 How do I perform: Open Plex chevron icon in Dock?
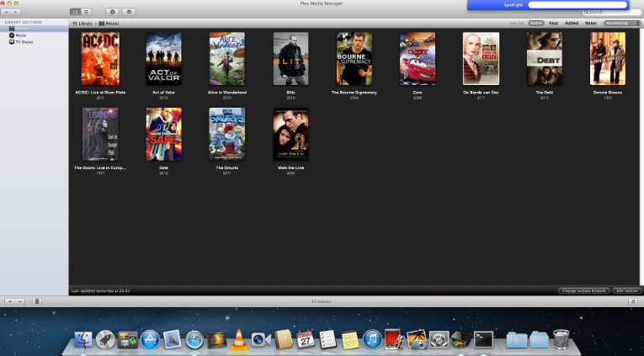click(x=217, y=340)
